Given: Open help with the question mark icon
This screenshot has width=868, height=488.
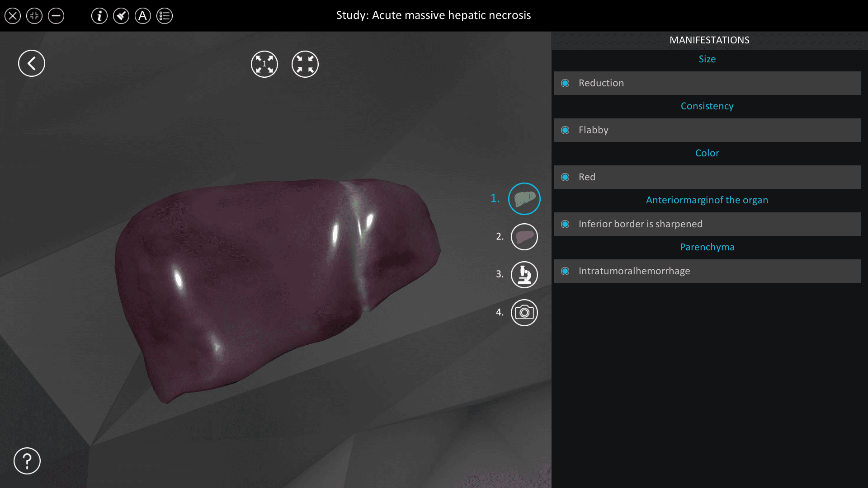Looking at the screenshot, I should tap(27, 461).
